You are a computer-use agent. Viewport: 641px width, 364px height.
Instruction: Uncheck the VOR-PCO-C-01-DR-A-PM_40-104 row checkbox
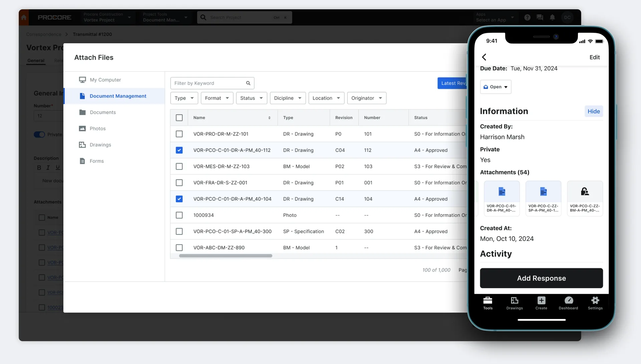[179, 199]
